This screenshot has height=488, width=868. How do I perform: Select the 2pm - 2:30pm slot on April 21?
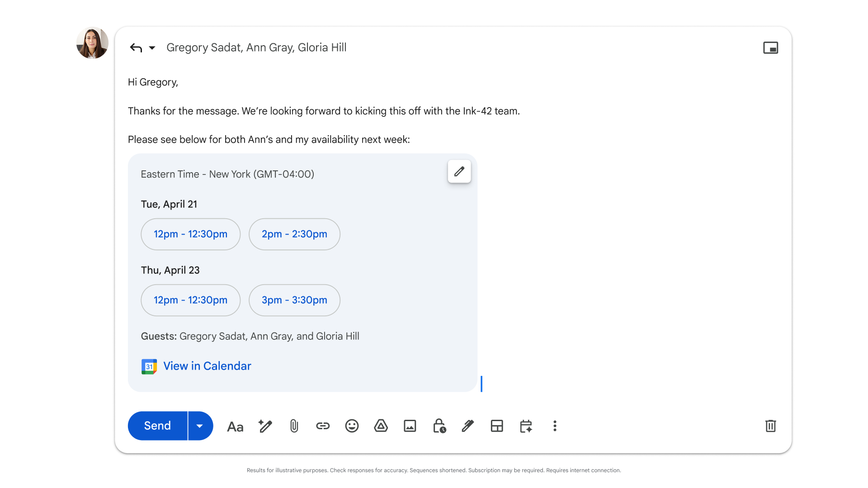tap(294, 234)
